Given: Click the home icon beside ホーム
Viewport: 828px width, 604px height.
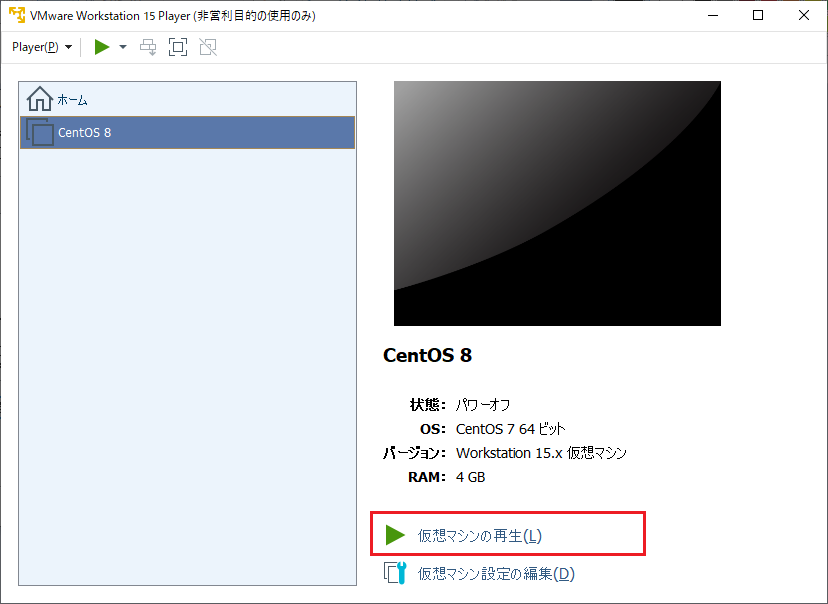Looking at the screenshot, I should [39, 99].
